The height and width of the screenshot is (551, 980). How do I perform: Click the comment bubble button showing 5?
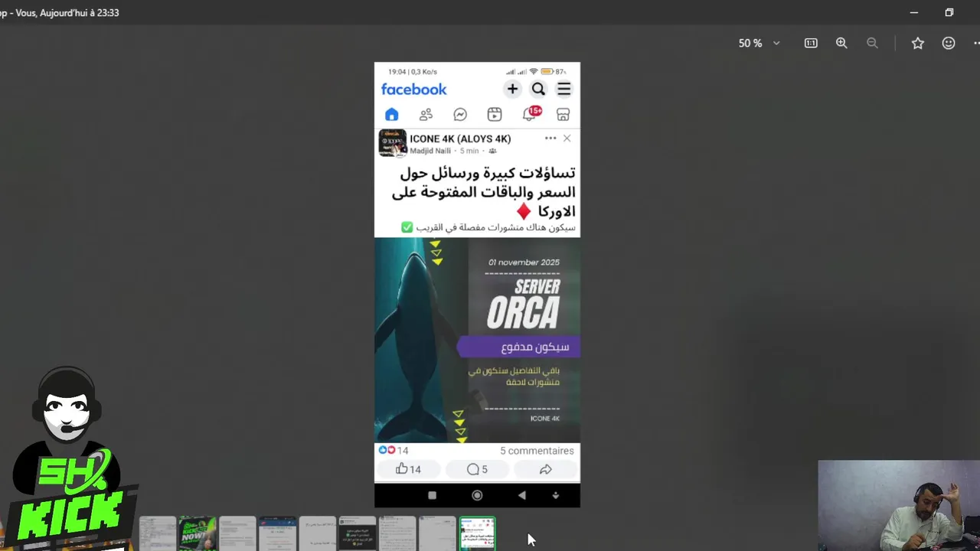pos(477,469)
